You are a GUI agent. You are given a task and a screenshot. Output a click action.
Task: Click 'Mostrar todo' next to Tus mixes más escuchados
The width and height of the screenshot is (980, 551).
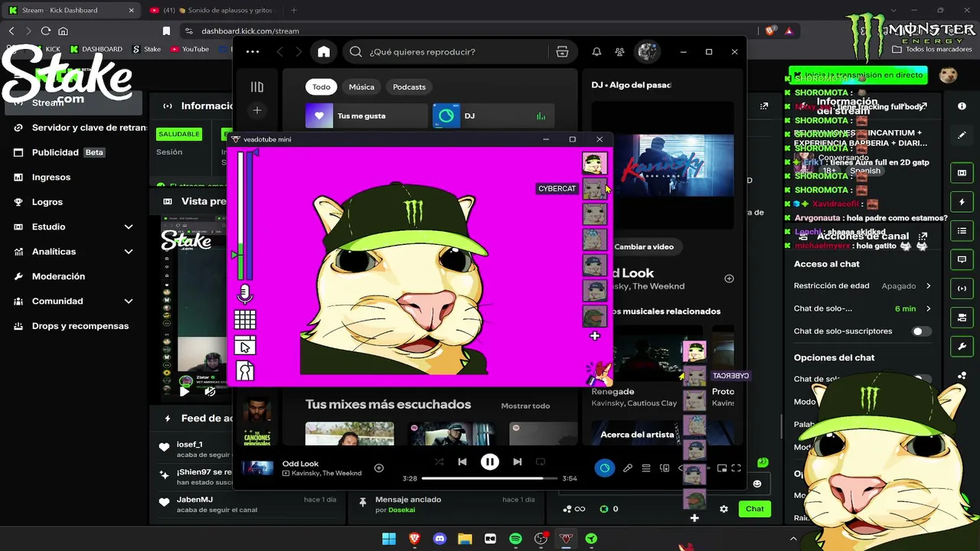525,406
